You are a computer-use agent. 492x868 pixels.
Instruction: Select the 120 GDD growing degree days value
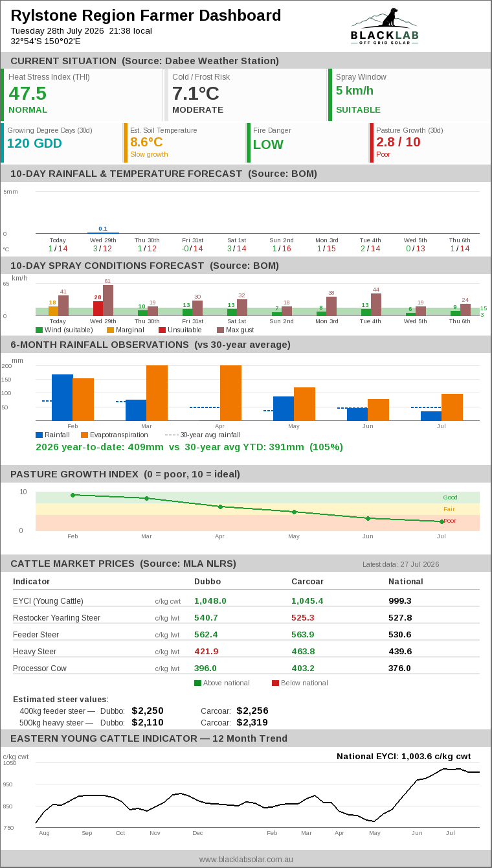pyautogui.click(x=34, y=144)
